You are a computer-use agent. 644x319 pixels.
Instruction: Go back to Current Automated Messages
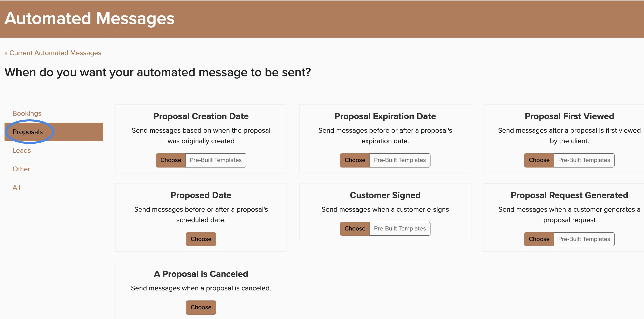[53, 53]
